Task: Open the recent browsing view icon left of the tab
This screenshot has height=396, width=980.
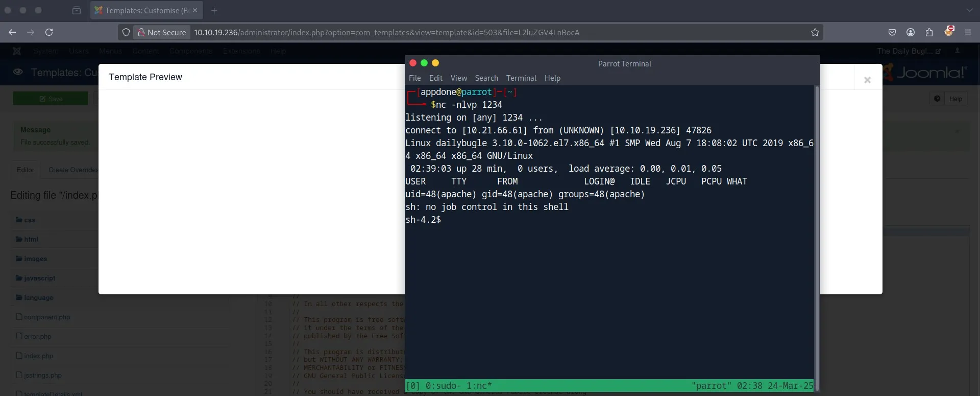Action: pos(77,10)
